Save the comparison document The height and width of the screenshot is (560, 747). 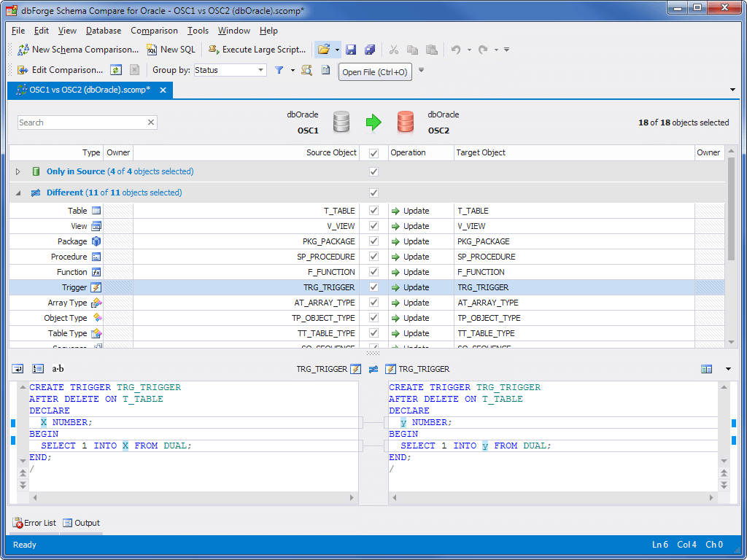point(352,50)
